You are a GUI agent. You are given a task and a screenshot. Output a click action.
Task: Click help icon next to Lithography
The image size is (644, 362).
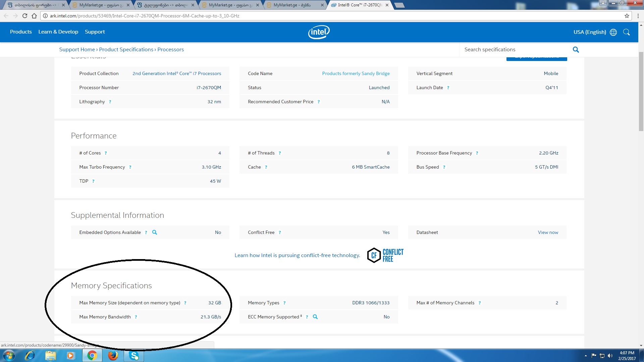click(110, 102)
